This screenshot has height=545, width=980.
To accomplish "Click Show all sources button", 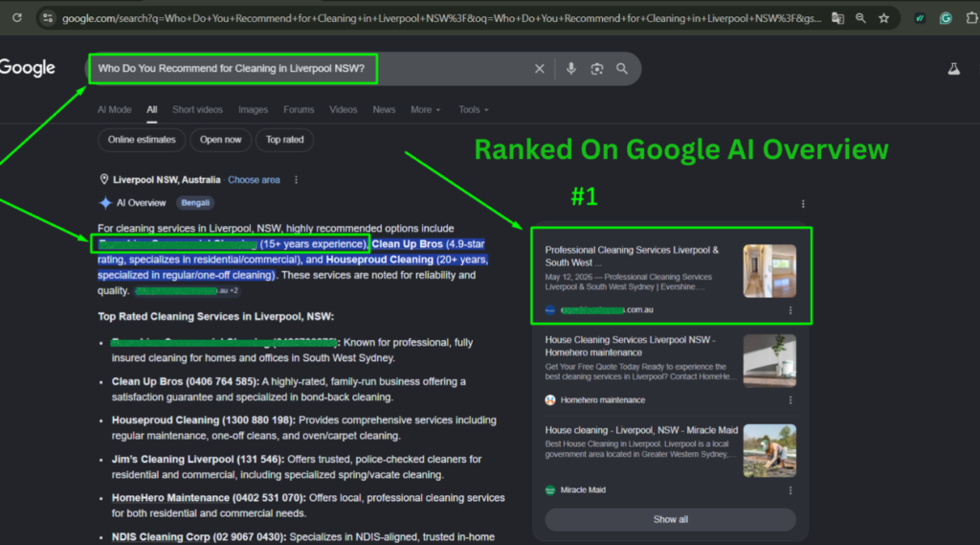I will point(671,519).
